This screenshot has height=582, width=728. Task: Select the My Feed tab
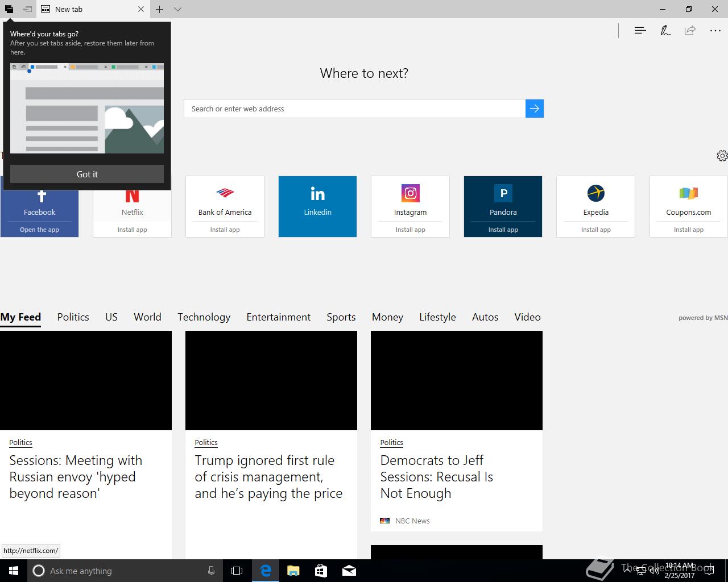click(x=20, y=317)
